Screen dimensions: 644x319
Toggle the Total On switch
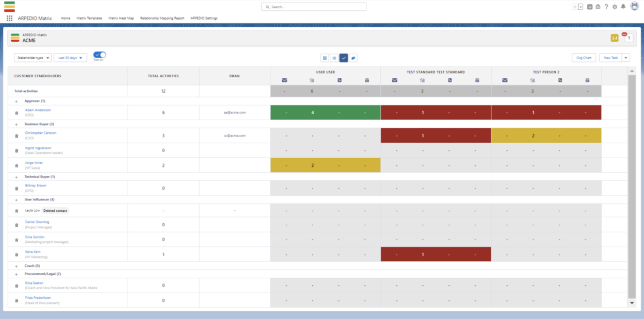(100, 55)
